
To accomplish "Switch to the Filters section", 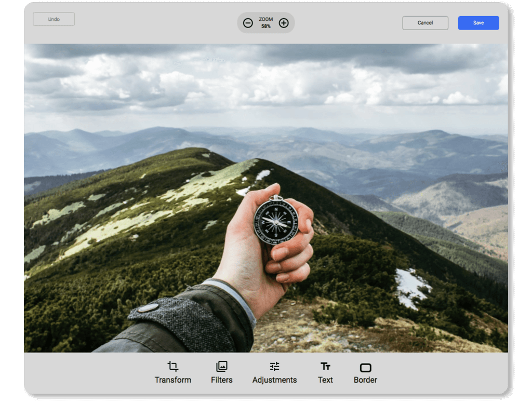I will pos(221,380).
